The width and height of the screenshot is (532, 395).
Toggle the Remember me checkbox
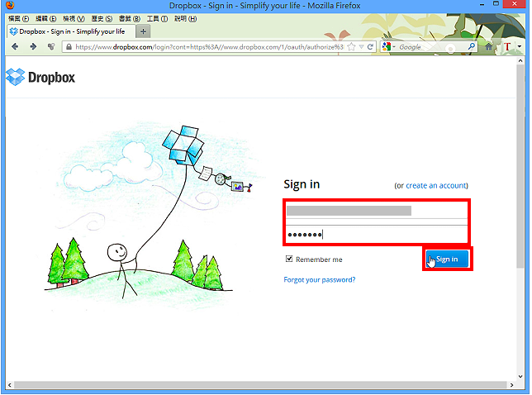[x=289, y=259]
